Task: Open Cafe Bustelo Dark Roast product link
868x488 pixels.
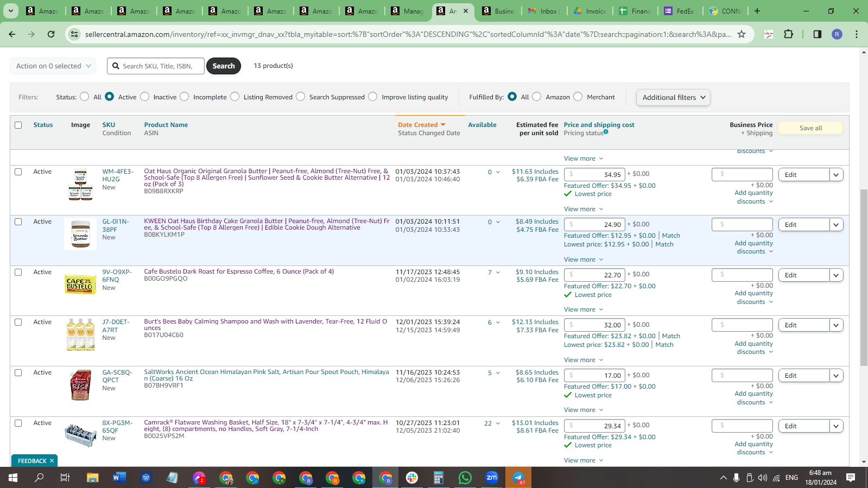Action: point(239,271)
